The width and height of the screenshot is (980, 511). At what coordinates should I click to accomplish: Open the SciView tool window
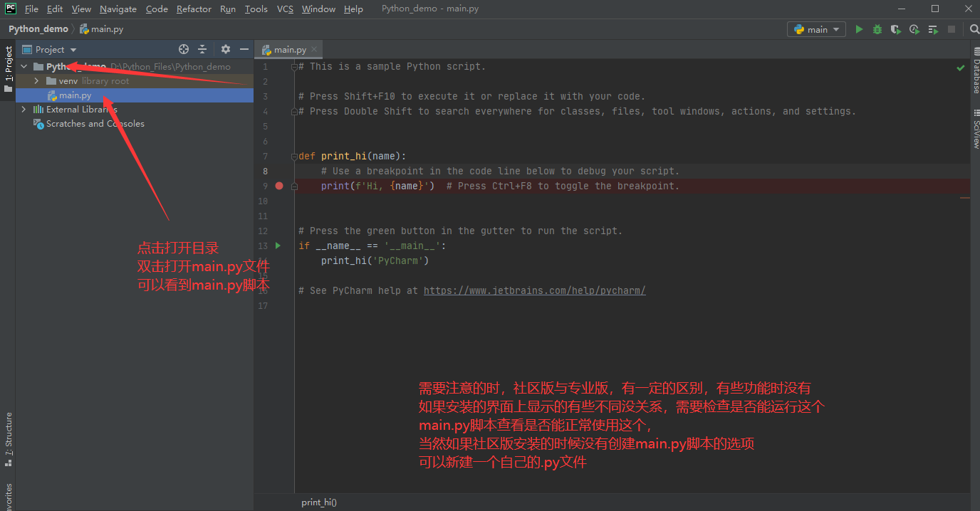(x=975, y=129)
